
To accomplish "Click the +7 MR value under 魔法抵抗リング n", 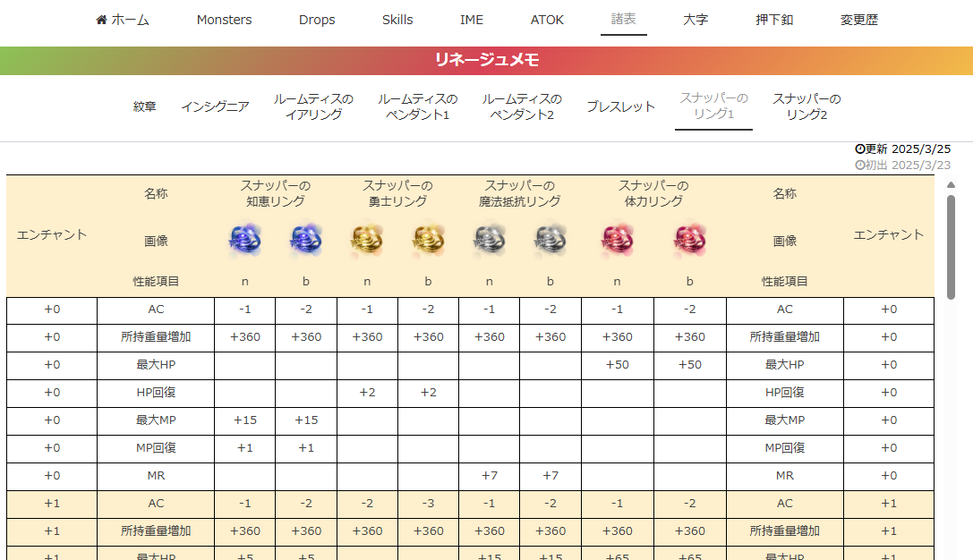I will [489, 476].
